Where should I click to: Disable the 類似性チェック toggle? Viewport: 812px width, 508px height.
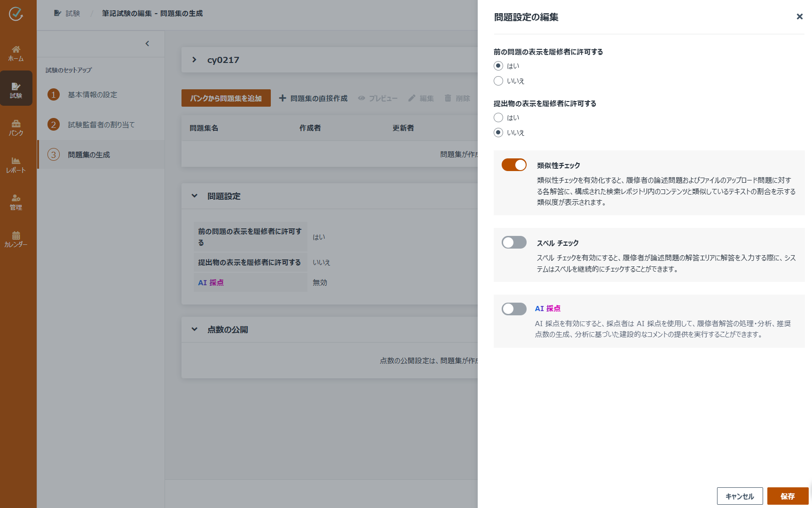point(513,165)
